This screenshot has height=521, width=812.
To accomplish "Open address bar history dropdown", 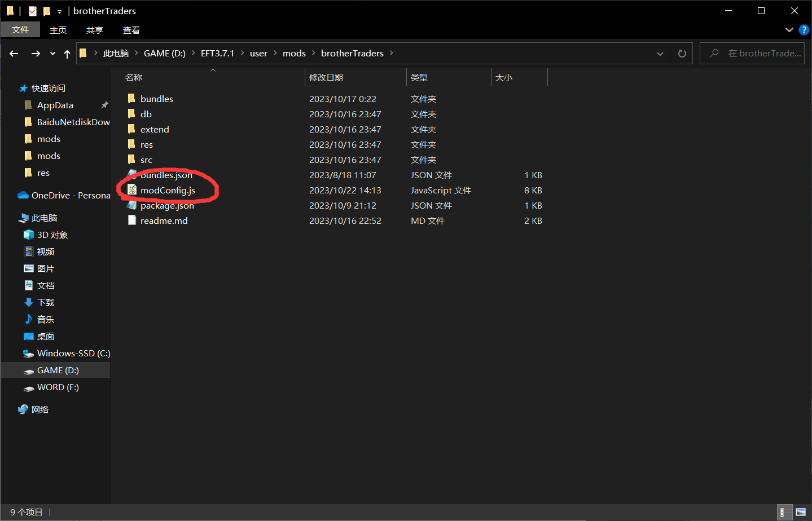I will click(660, 54).
